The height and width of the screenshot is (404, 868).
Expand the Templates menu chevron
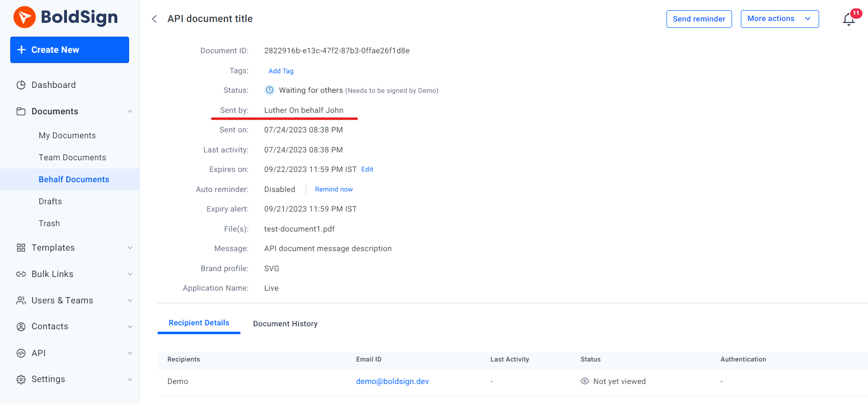click(x=130, y=248)
